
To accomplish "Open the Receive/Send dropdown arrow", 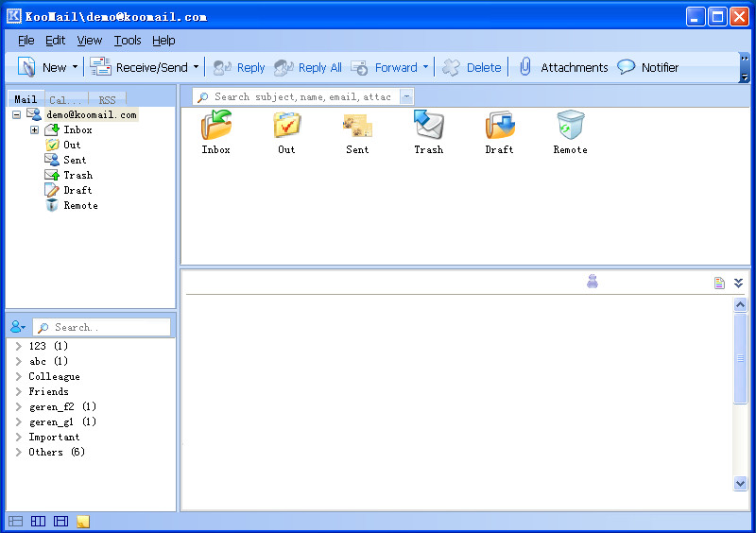I will (196, 67).
